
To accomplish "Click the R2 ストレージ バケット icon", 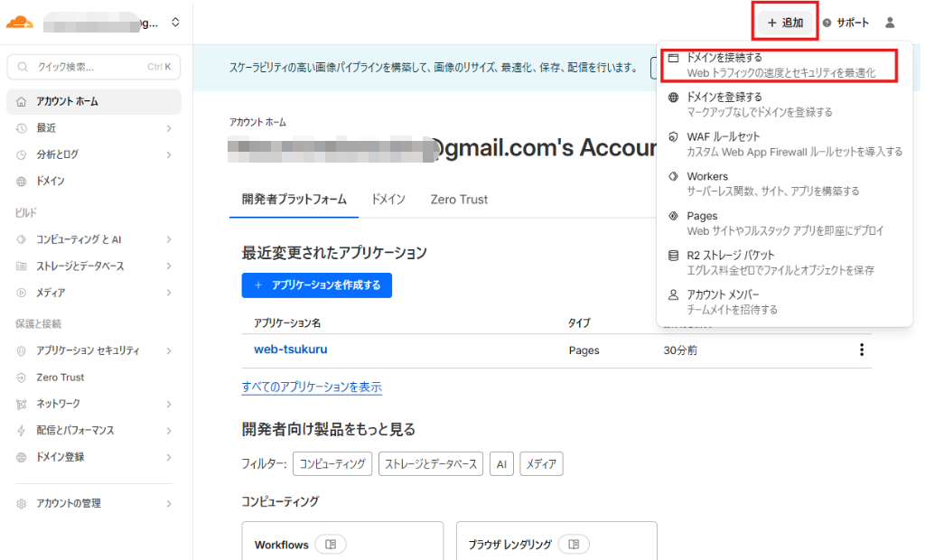I will (672, 256).
